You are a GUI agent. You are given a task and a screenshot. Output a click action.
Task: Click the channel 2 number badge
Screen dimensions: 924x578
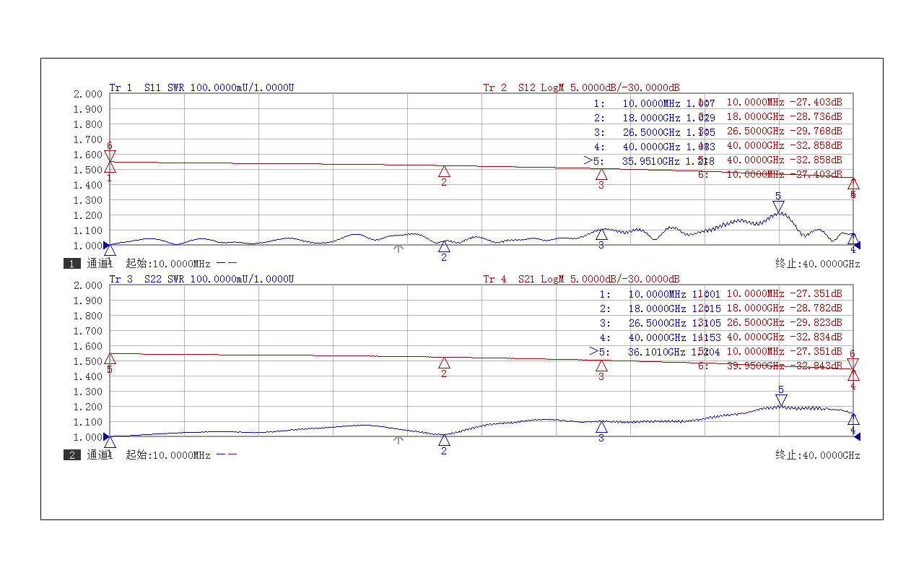pyautogui.click(x=72, y=455)
